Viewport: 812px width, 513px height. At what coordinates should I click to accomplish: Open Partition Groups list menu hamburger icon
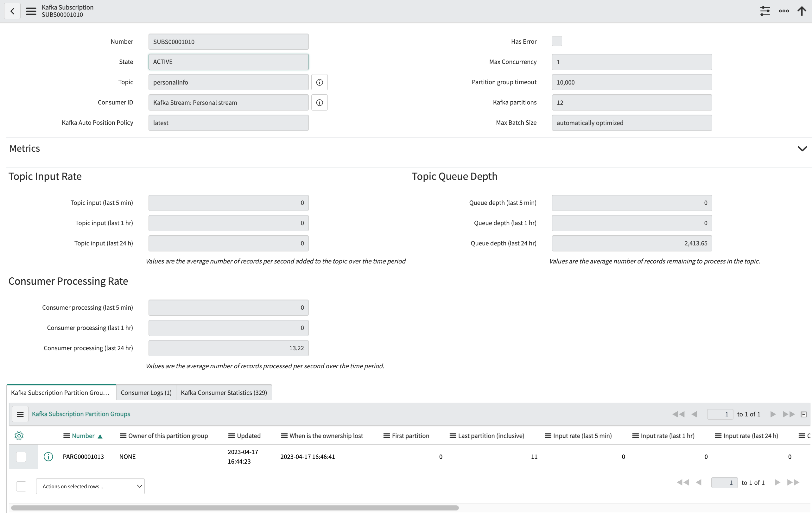tap(20, 414)
